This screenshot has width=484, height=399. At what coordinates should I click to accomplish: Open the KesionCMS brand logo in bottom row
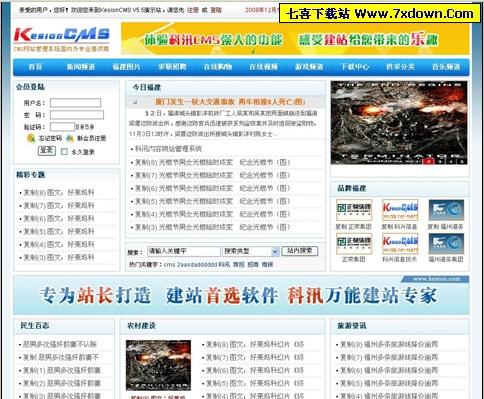(400, 244)
